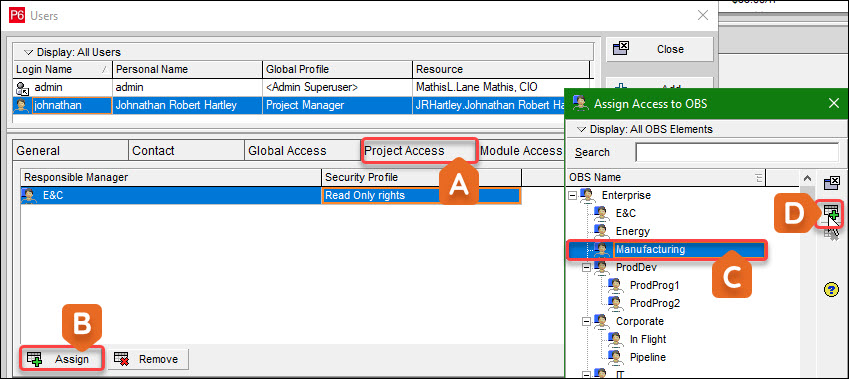The height and width of the screenshot is (379, 849).
Task: Select the Pipeline OBS element
Action: tap(648, 357)
